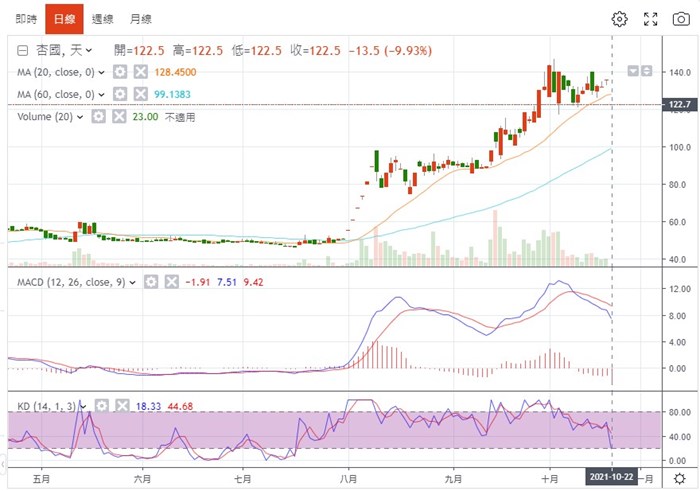The width and height of the screenshot is (700, 491).
Task: Open MA 20 indicator settings gear
Action: 120,72
